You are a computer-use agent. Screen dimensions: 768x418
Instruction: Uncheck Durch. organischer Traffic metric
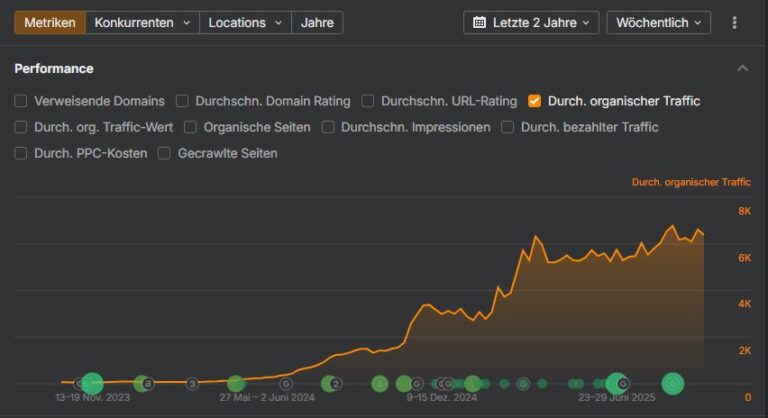pyautogui.click(x=535, y=101)
